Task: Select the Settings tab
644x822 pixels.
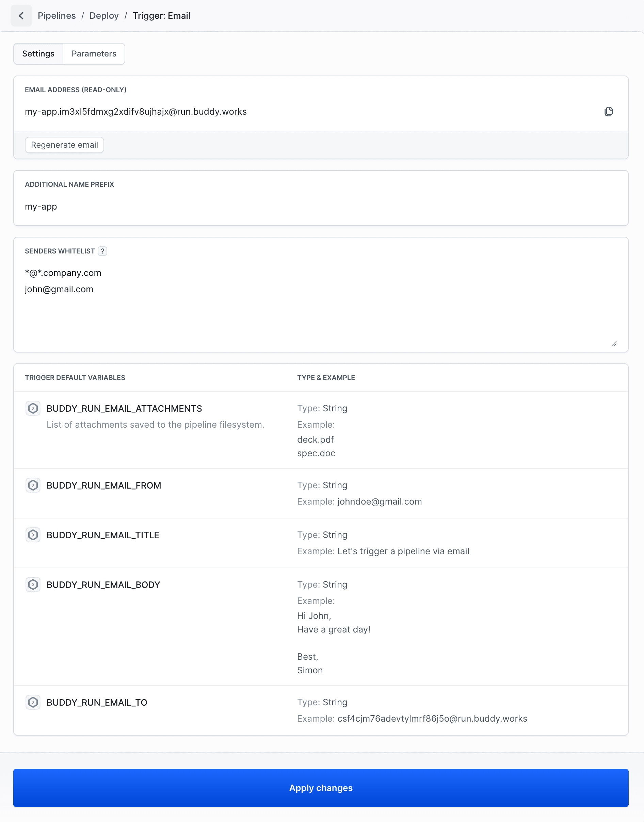Action: 38,53
